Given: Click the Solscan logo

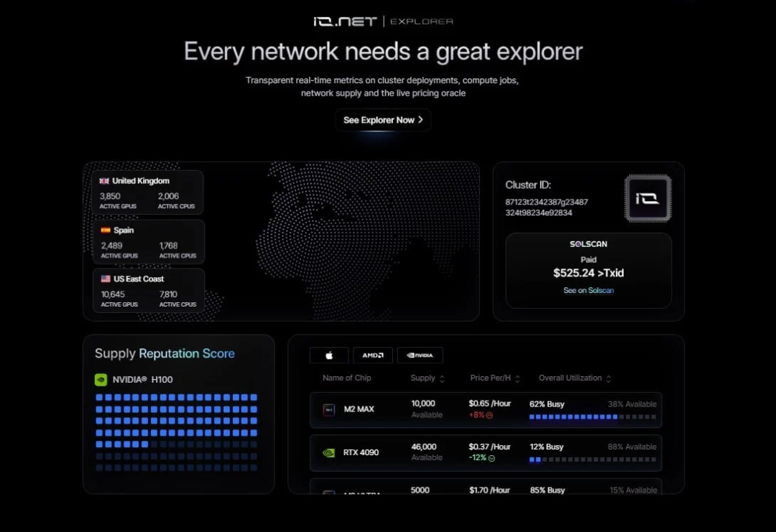Looking at the screenshot, I should coord(588,244).
